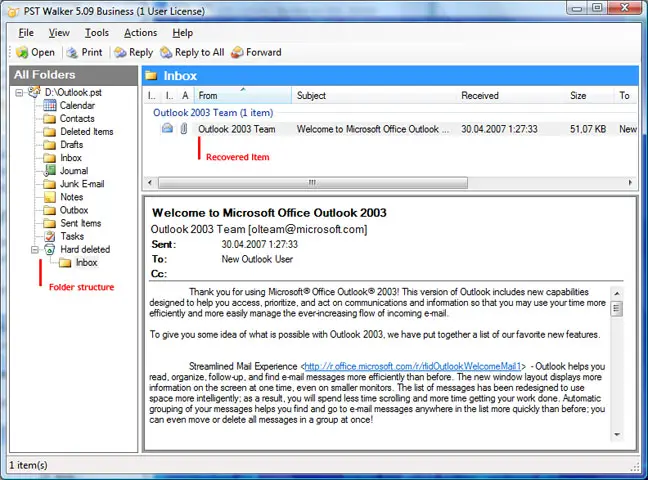Select the Sent Items folder icon

pos(50,223)
